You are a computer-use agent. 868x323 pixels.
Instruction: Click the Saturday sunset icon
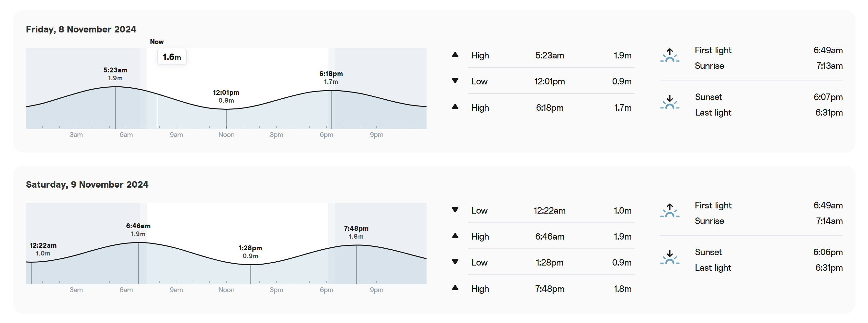point(670,257)
